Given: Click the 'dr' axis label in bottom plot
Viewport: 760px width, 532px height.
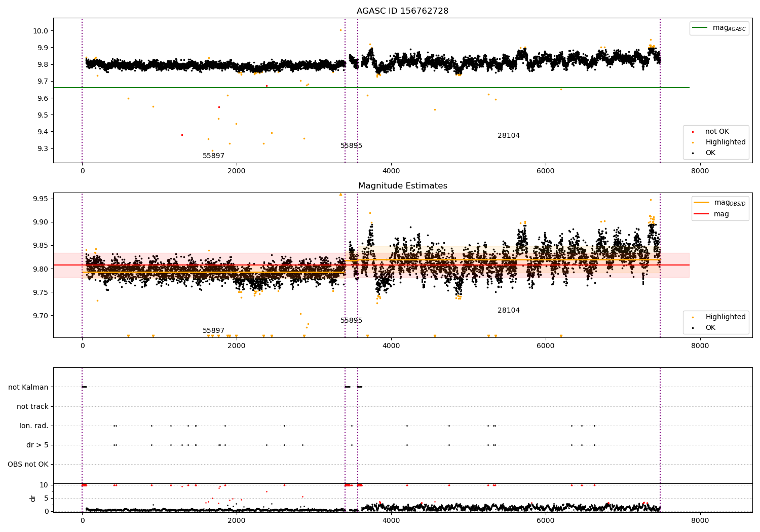Looking at the screenshot, I should (33, 498).
